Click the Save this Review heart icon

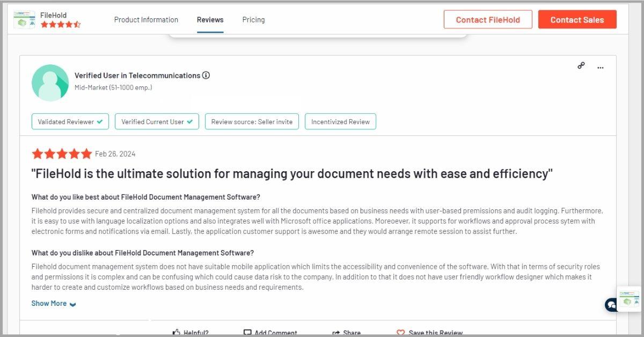pos(400,333)
